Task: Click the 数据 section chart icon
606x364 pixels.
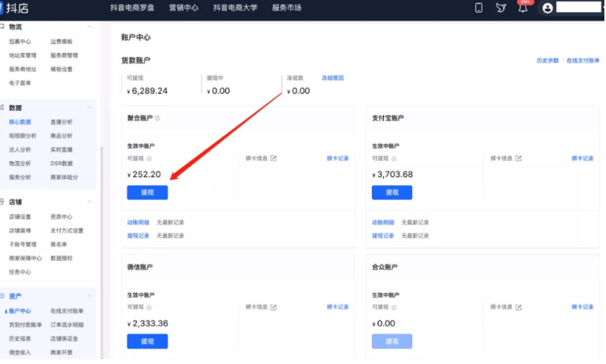Action: (x=2, y=107)
